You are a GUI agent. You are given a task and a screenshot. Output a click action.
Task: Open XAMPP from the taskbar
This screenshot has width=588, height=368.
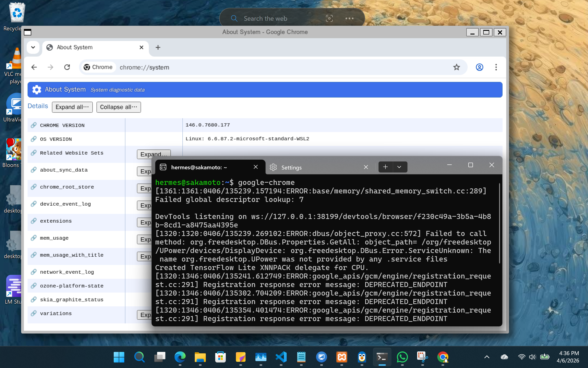point(342,357)
